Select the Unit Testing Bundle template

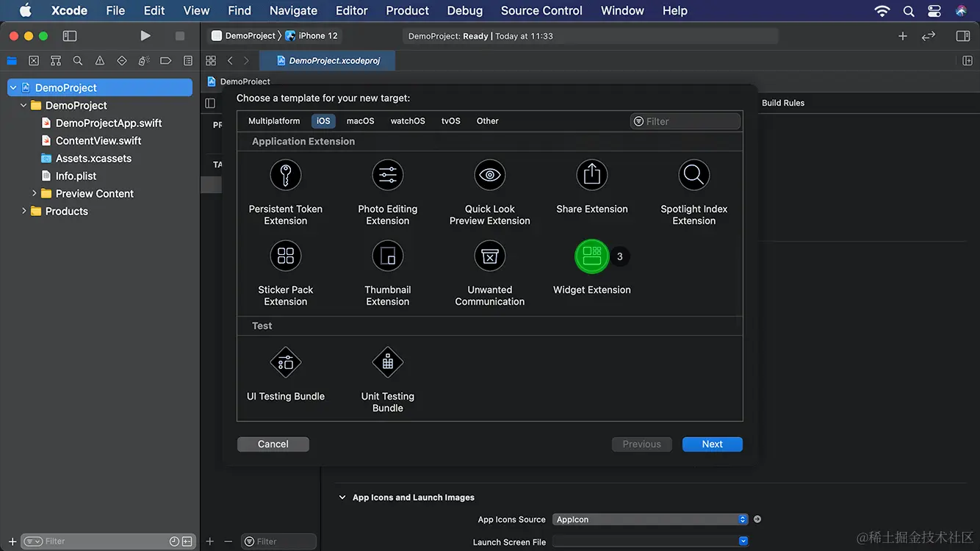[x=388, y=363]
